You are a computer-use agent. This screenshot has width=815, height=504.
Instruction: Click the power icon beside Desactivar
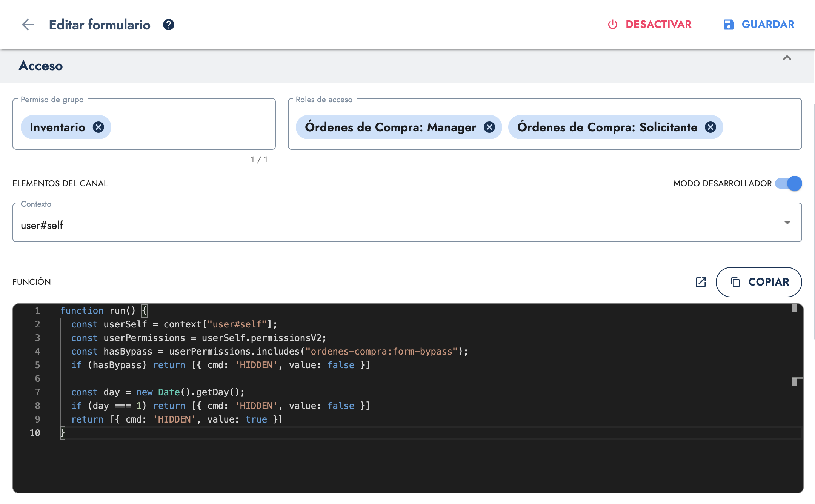[x=612, y=25]
